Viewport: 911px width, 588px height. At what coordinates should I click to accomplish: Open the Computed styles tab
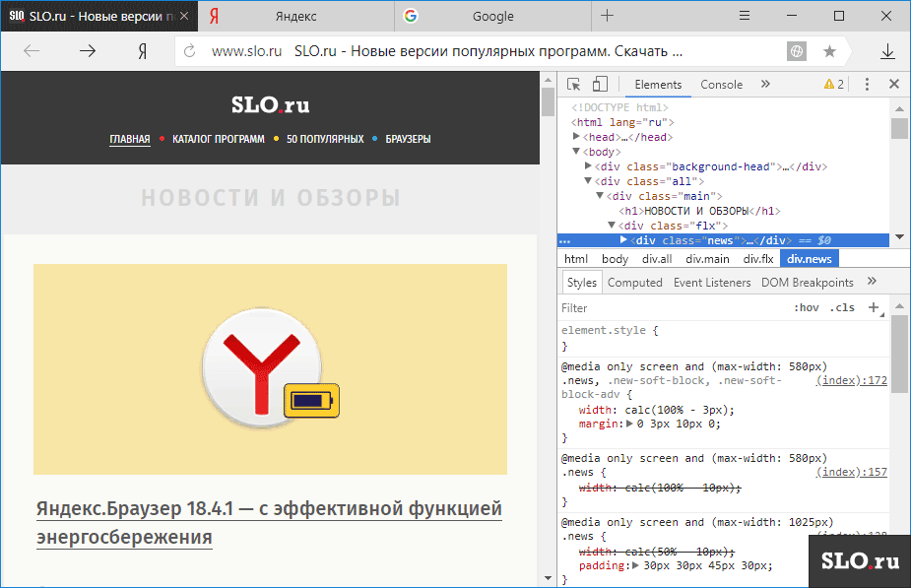(x=634, y=283)
